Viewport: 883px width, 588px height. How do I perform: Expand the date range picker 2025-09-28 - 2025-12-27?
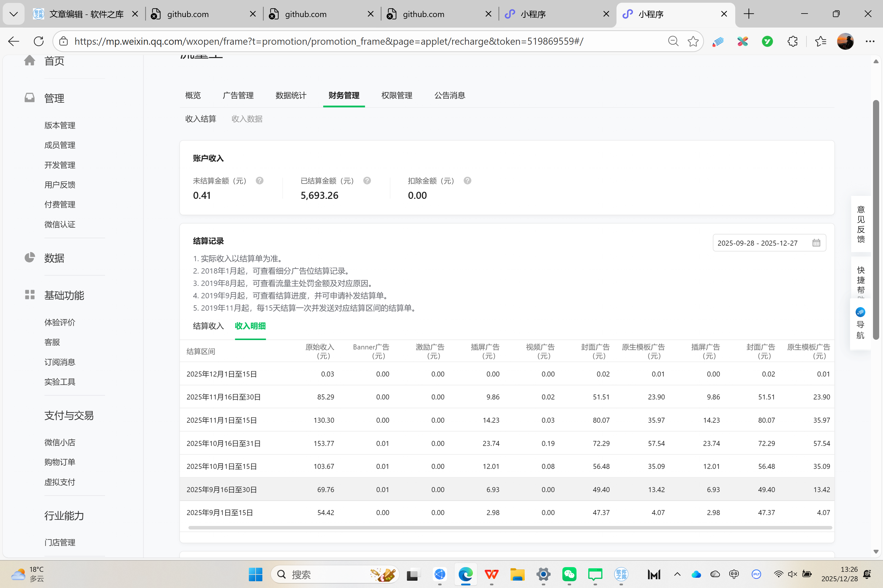pyautogui.click(x=757, y=243)
